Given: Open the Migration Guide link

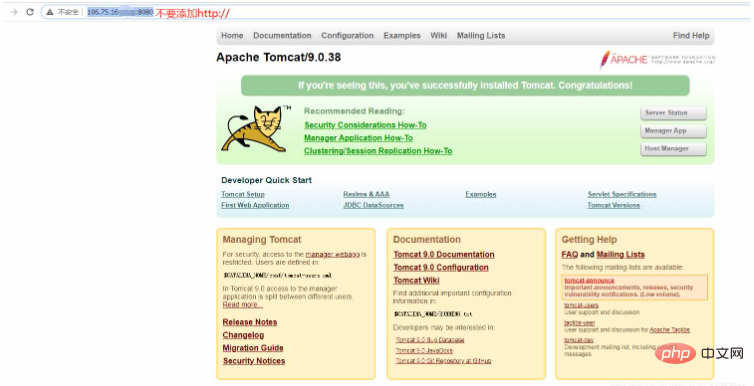Looking at the screenshot, I should (253, 348).
